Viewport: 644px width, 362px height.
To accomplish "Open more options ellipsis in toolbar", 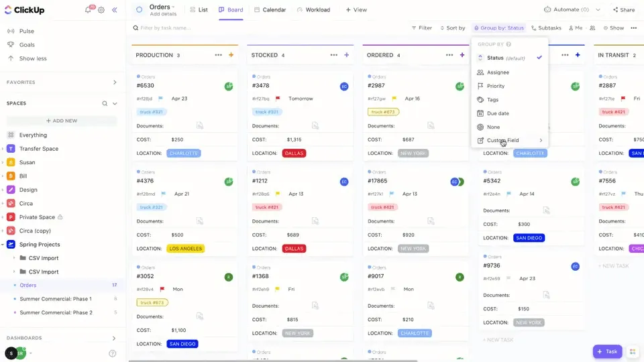I will point(634,28).
